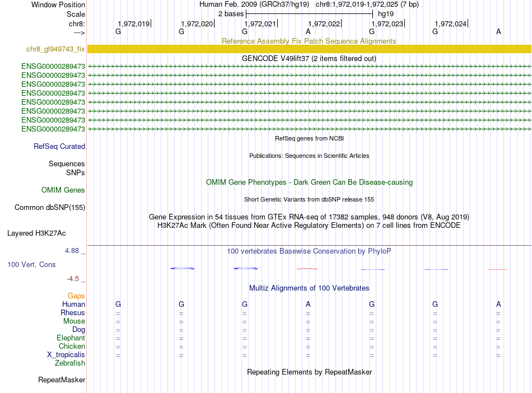Screen dimensions: 532x393
Task: Click the 1,972,019 ruler position label
Action: pos(134,24)
